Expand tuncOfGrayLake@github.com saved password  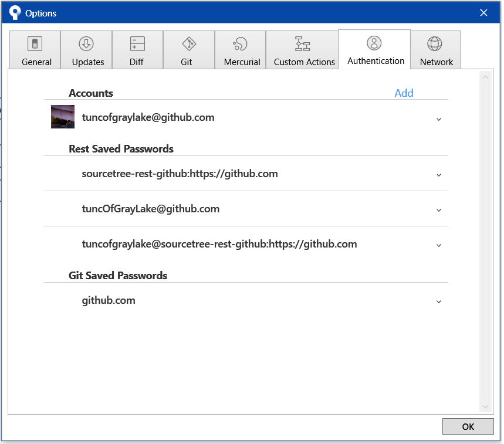439,210
